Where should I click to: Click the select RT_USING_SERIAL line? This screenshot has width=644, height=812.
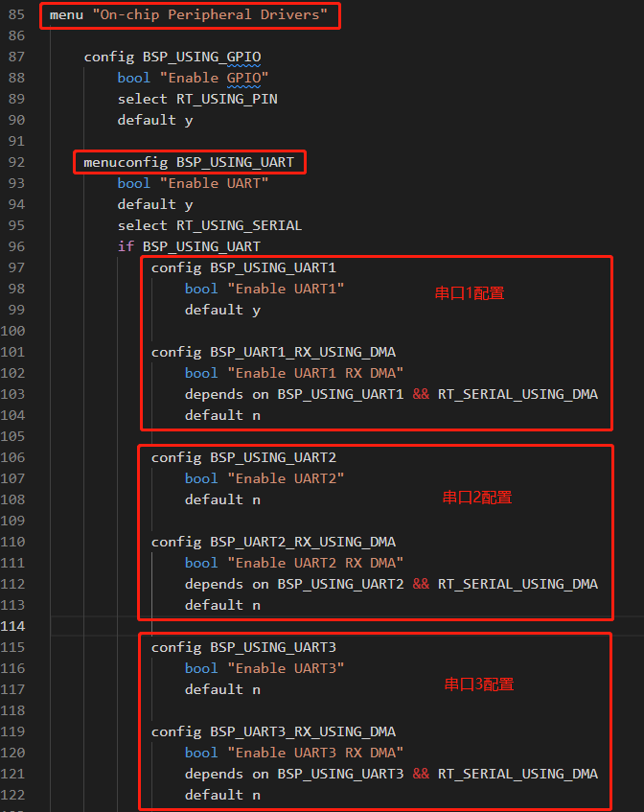(x=210, y=225)
